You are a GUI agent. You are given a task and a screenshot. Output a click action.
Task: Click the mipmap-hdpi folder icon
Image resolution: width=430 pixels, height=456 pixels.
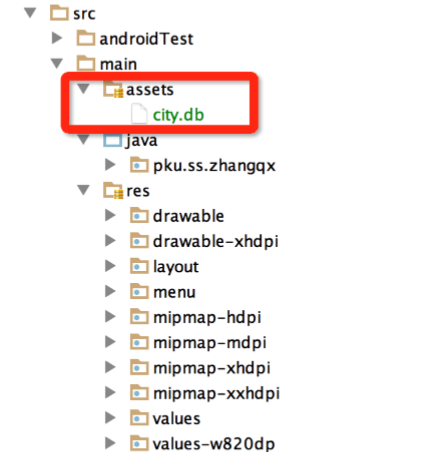pos(139,317)
